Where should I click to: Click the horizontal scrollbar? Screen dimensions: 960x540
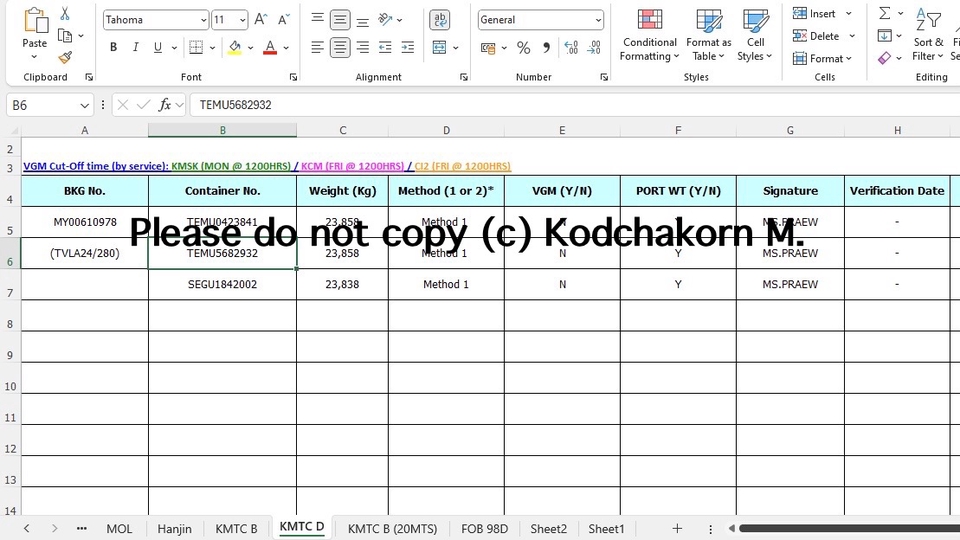tap(849, 528)
